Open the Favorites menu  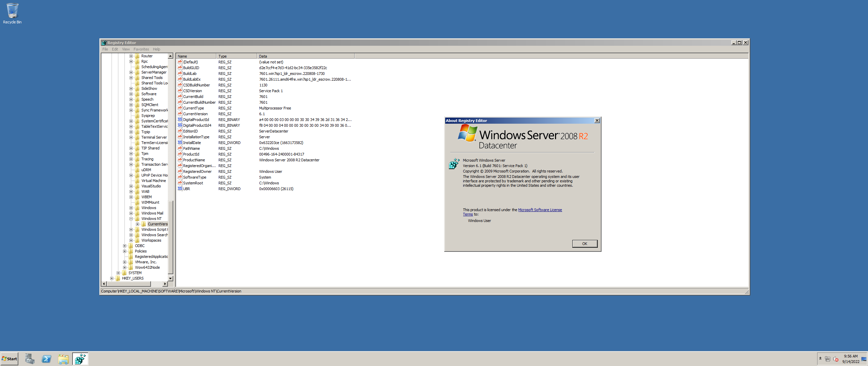(x=141, y=49)
